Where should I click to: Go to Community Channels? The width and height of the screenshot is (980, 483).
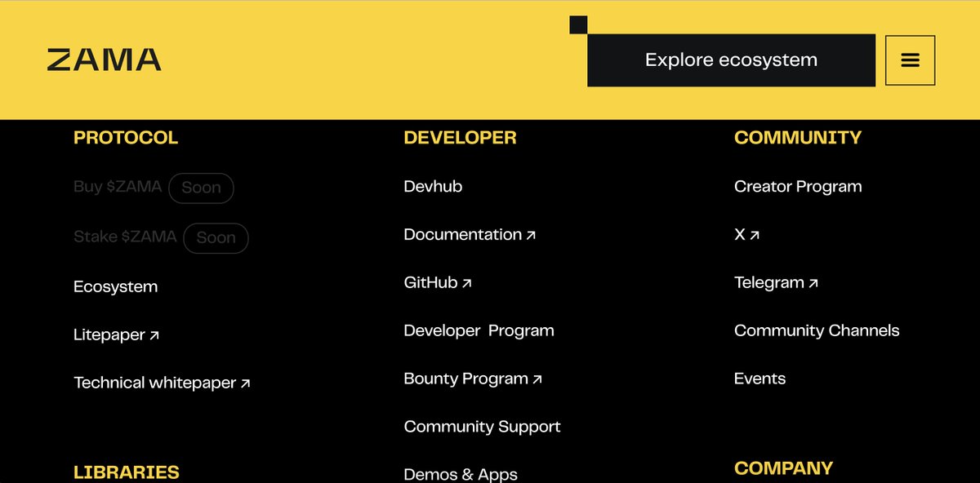coord(817,330)
